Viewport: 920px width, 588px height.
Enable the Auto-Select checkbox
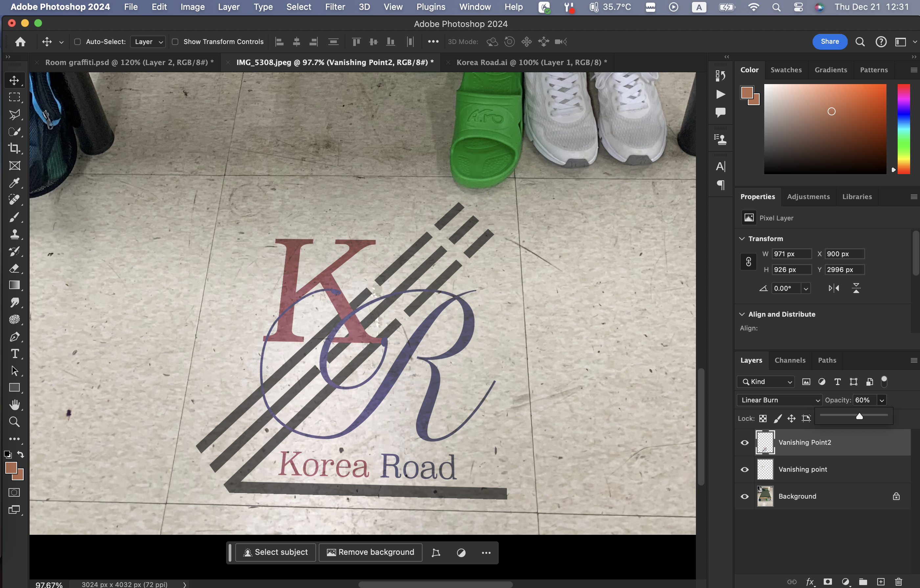click(78, 42)
